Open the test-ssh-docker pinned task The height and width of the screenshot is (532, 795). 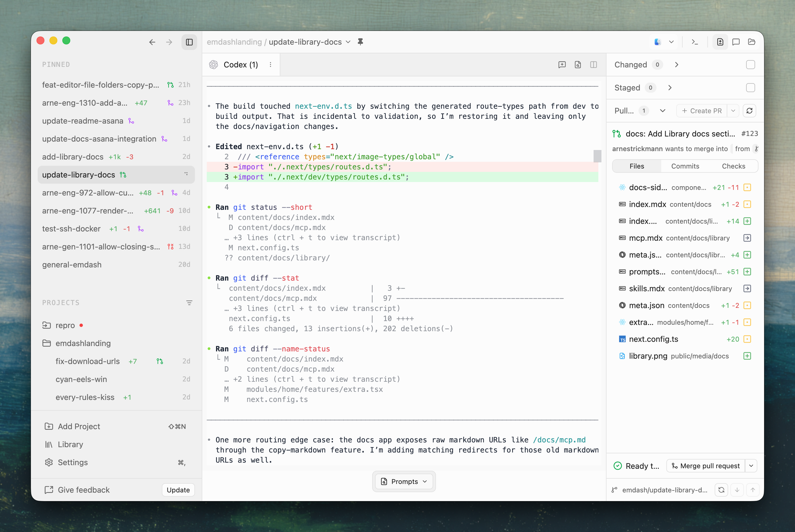pyautogui.click(x=116, y=229)
